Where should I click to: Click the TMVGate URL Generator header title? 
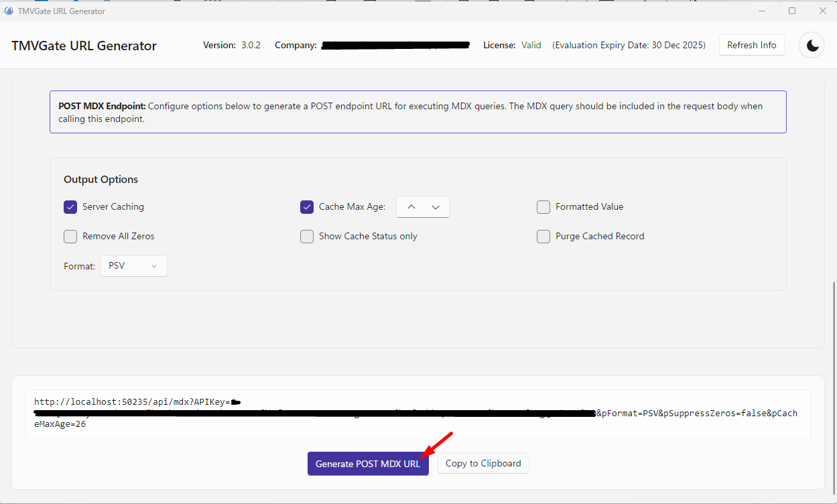tap(84, 46)
